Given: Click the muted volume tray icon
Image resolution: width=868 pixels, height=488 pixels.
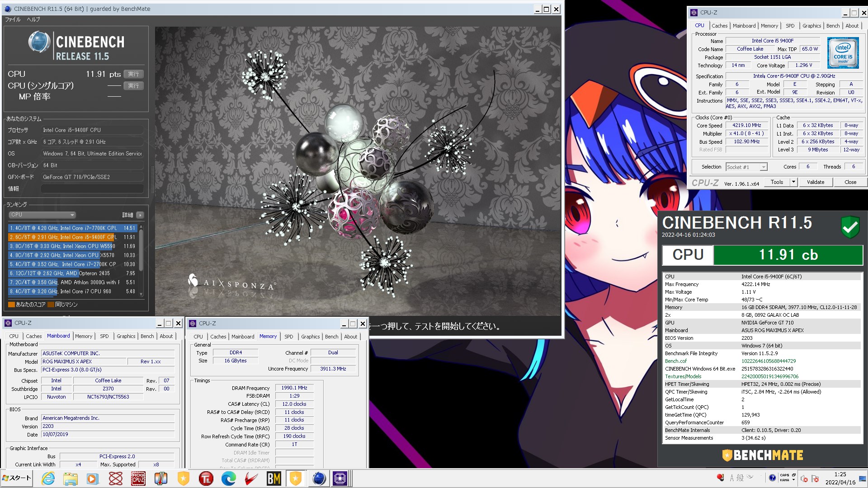Looking at the screenshot, I should (x=804, y=479).
